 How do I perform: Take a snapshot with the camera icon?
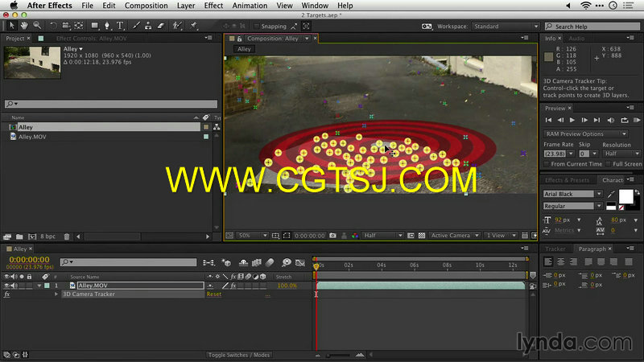tap(332, 236)
